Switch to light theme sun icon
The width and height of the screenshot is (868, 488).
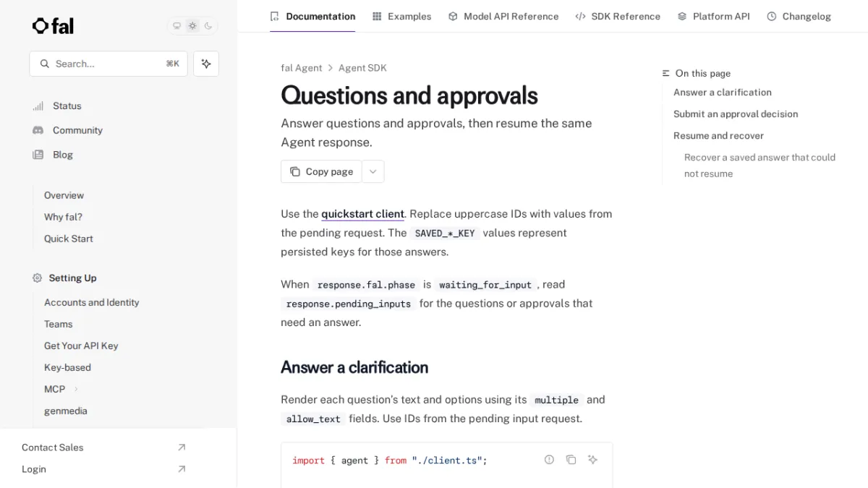point(192,26)
